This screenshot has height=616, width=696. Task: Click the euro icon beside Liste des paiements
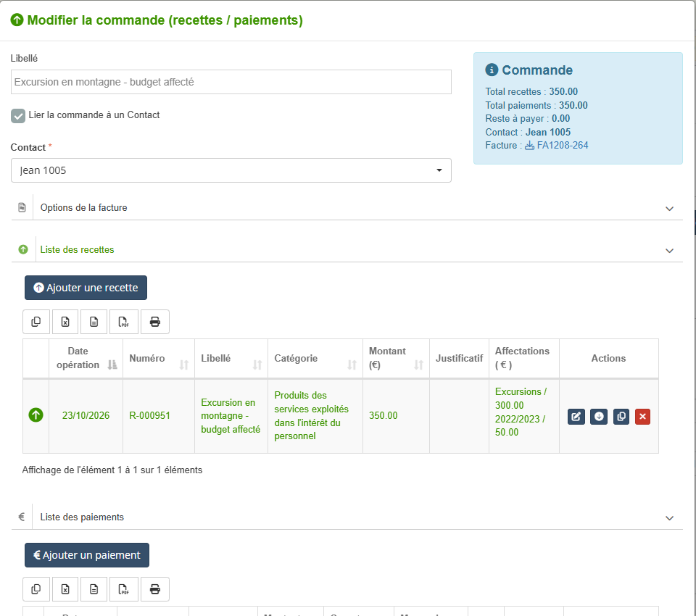tap(21, 517)
